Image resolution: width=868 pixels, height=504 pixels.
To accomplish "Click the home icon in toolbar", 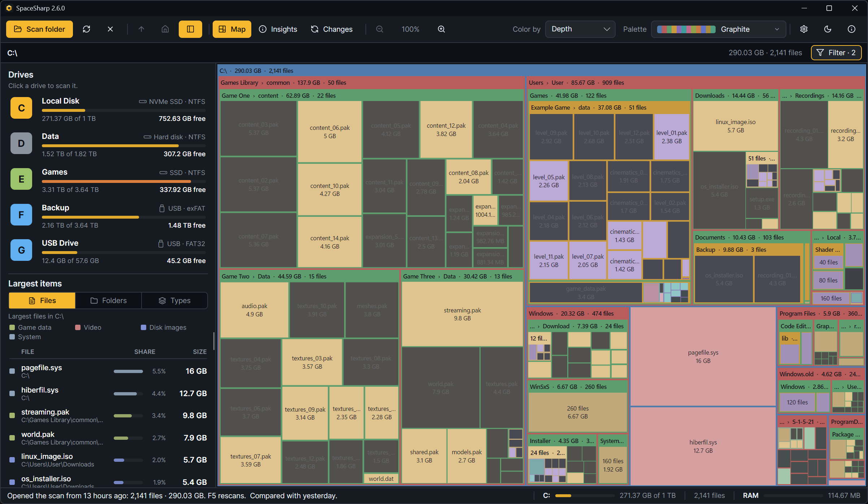I will click(165, 29).
